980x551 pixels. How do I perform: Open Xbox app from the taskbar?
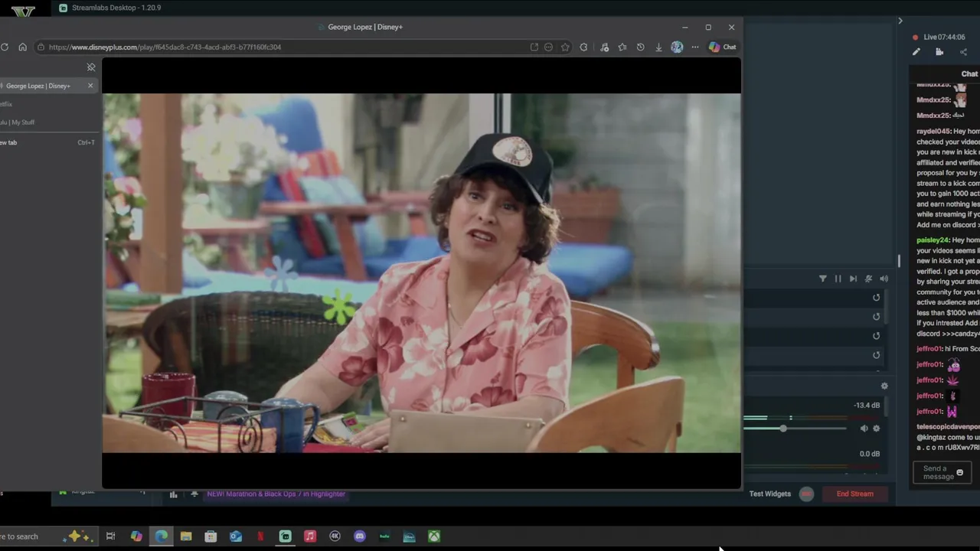tap(434, 536)
